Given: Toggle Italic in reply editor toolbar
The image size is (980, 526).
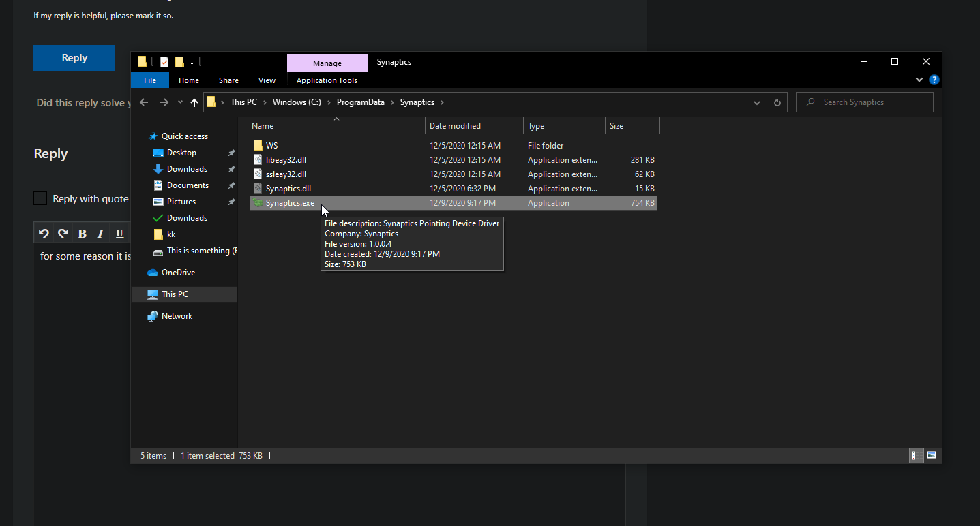Looking at the screenshot, I should tap(100, 234).
